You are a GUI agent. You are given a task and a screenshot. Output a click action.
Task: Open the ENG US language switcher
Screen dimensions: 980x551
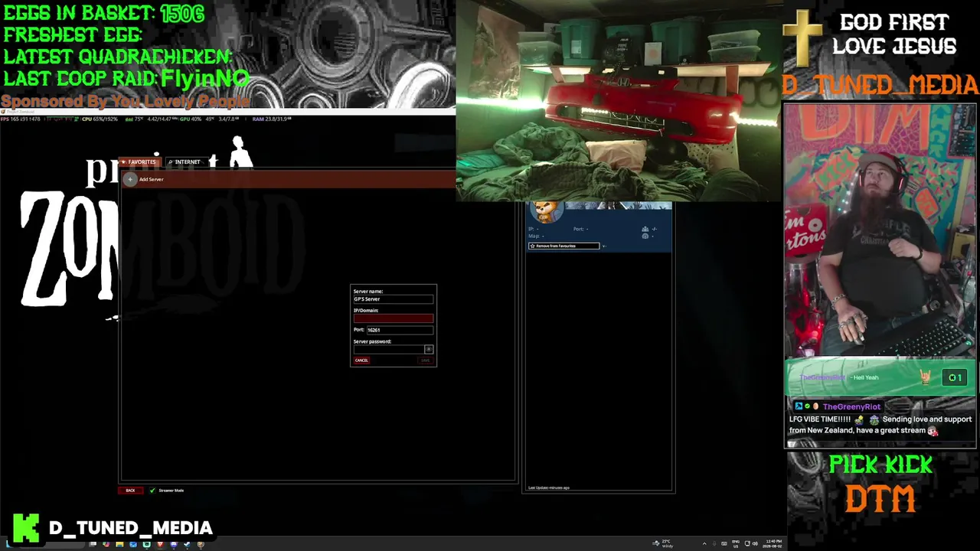(x=736, y=543)
